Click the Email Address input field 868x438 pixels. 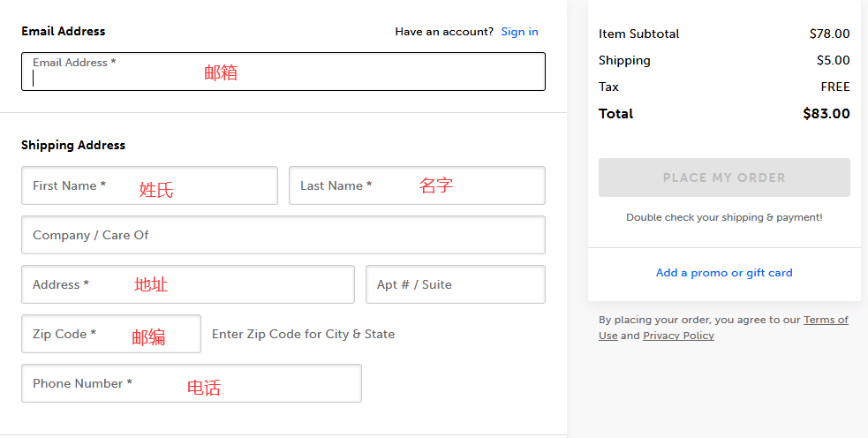pyautogui.click(x=283, y=72)
